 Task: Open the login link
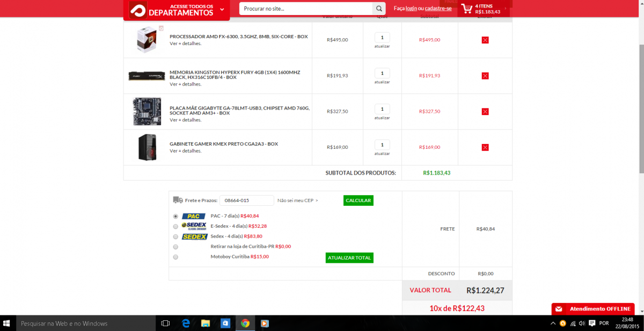point(411,9)
